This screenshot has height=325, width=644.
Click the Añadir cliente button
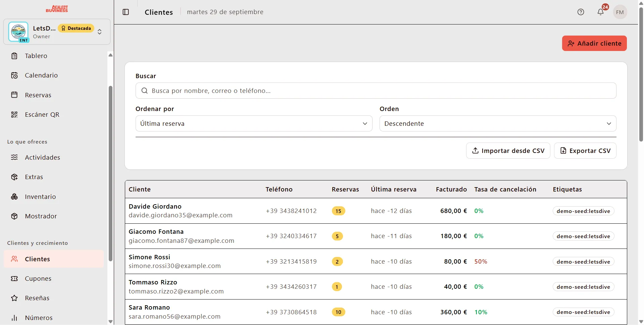(594, 43)
